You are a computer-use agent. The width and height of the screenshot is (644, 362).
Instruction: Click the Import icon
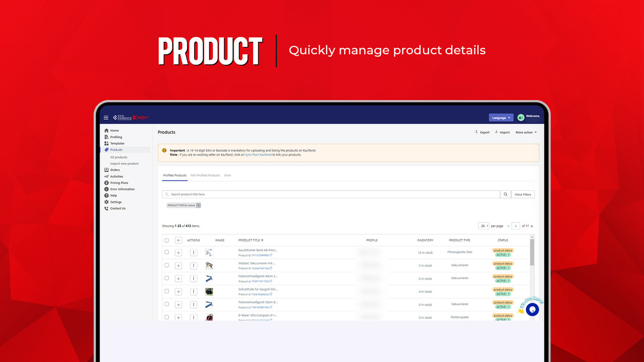(497, 132)
